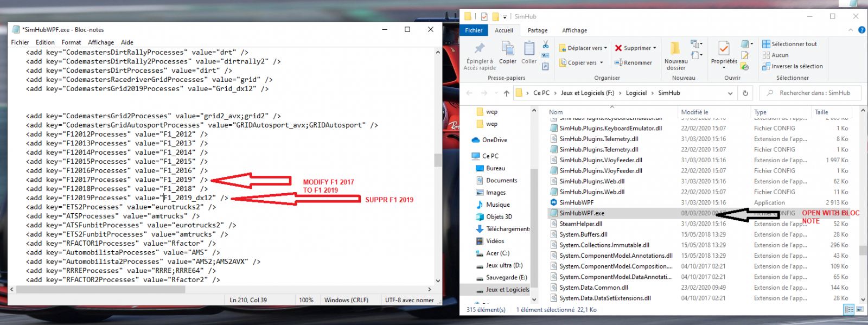Collapse the Explorer ribbon with chevron
Image resolution: width=868 pixels, height=325 pixels.
click(x=852, y=30)
